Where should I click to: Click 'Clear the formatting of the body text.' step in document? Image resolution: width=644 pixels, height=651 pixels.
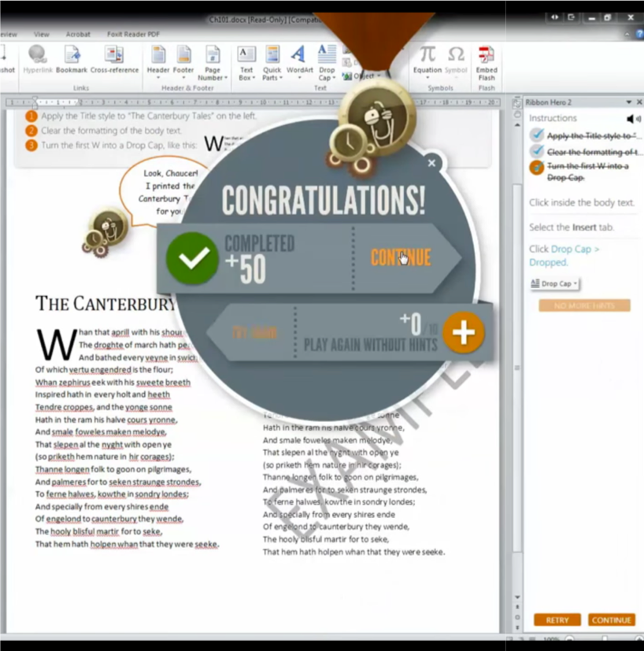click(111, 131)
